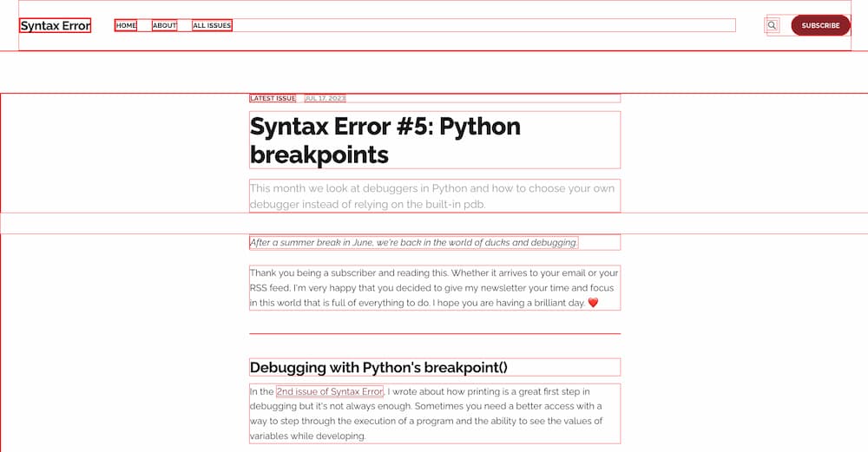The height and width of the screenshot is (452, 868).
Task: Click the Subscribe button
Action: click(x=820, y=25)
